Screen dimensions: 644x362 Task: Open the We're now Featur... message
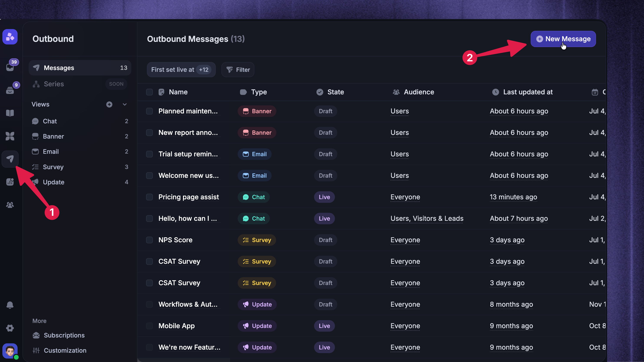[x=189, y=347]
